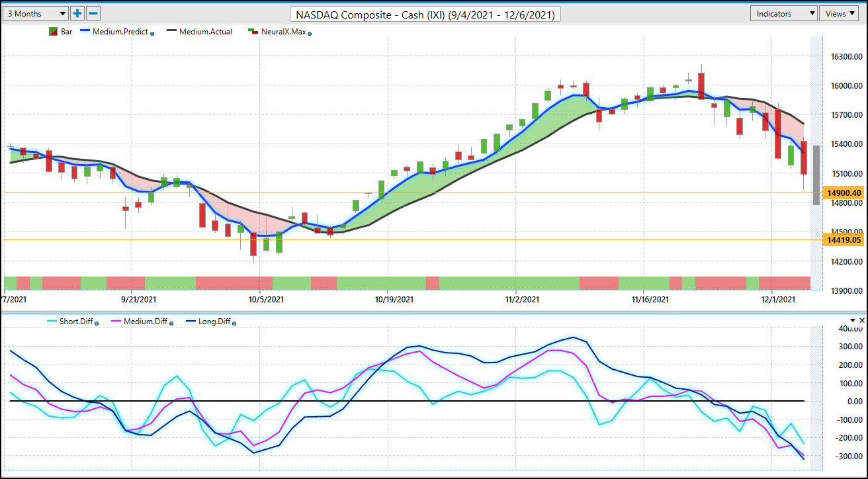Click the info dot next to Long.Diff
This screenshot has height=479, width=868.
[x=234, y=324]
